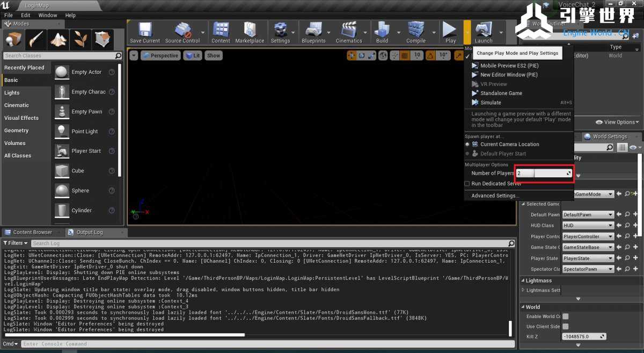Toggle scale snapping arrow icon in viewport
This screenshot has height=353, width=644.
459,55
